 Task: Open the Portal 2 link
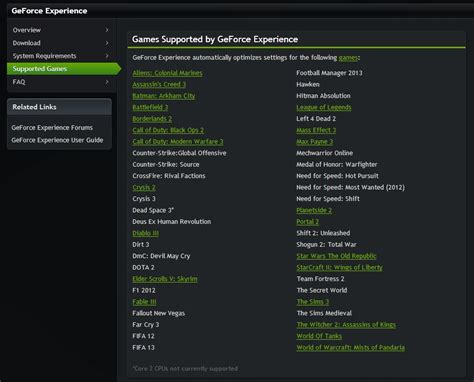[307, 222]
